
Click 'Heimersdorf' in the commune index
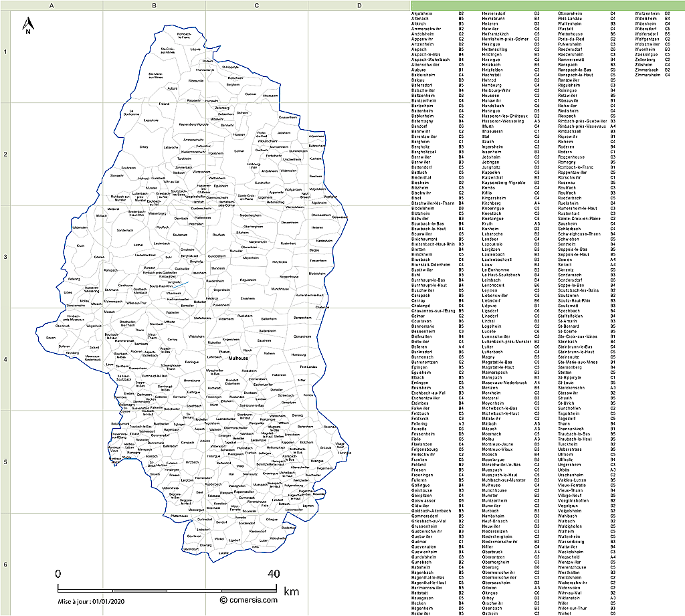point(494,13)
